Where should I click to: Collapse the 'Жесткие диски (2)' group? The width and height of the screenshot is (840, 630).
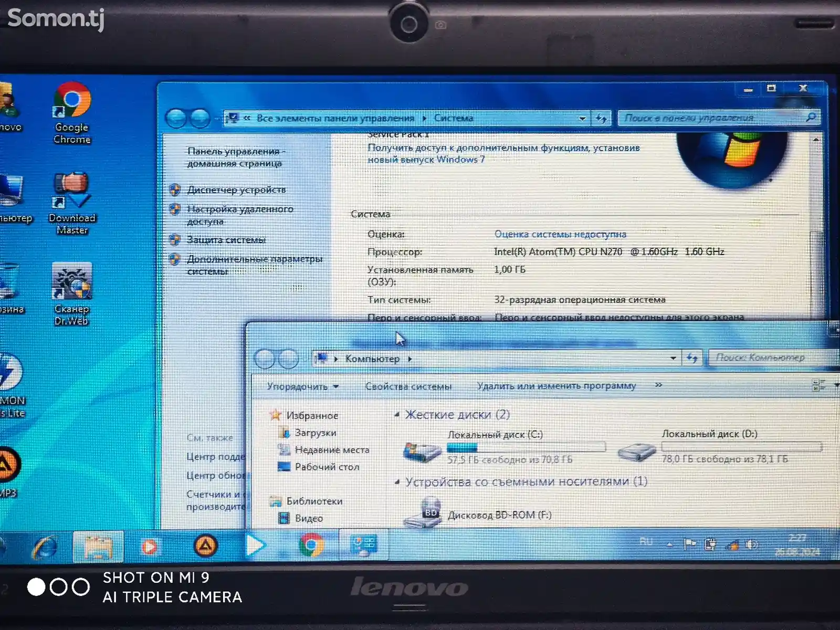tap(397, 415)
